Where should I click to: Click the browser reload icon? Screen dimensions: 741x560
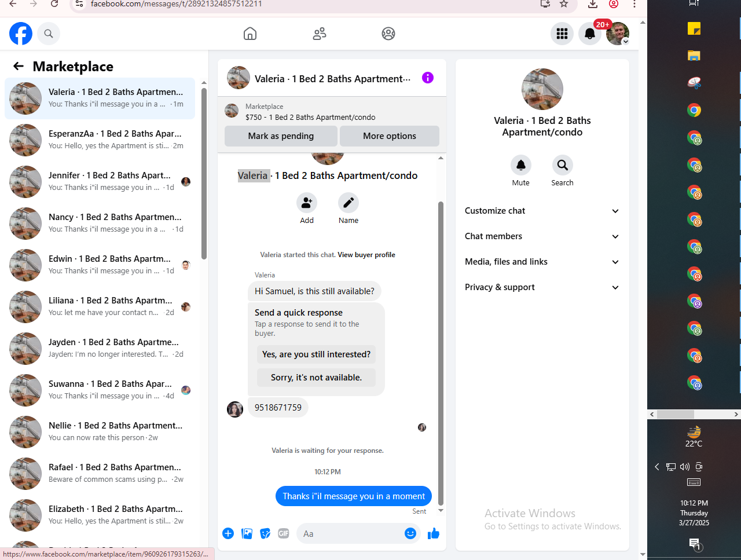54,4
